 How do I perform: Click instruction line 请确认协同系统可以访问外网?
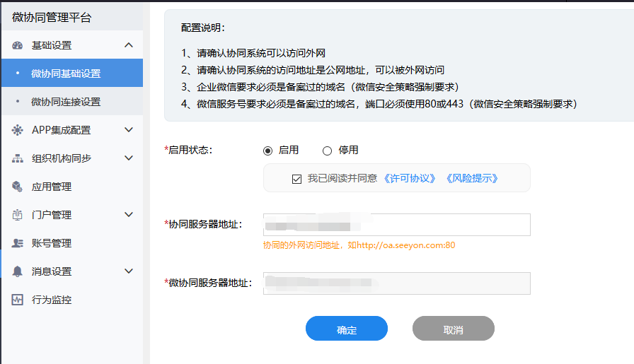pos(253,53)
